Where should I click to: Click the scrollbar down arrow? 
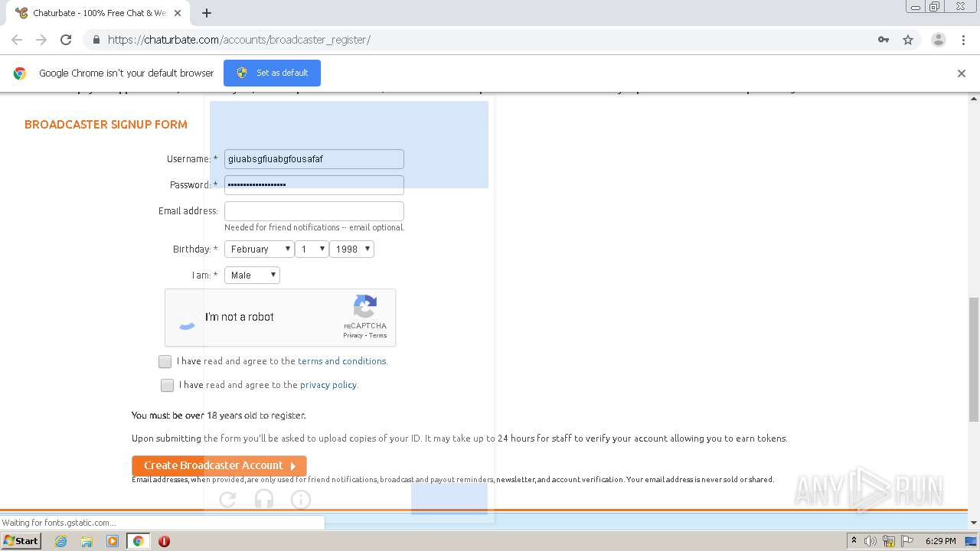974,523
